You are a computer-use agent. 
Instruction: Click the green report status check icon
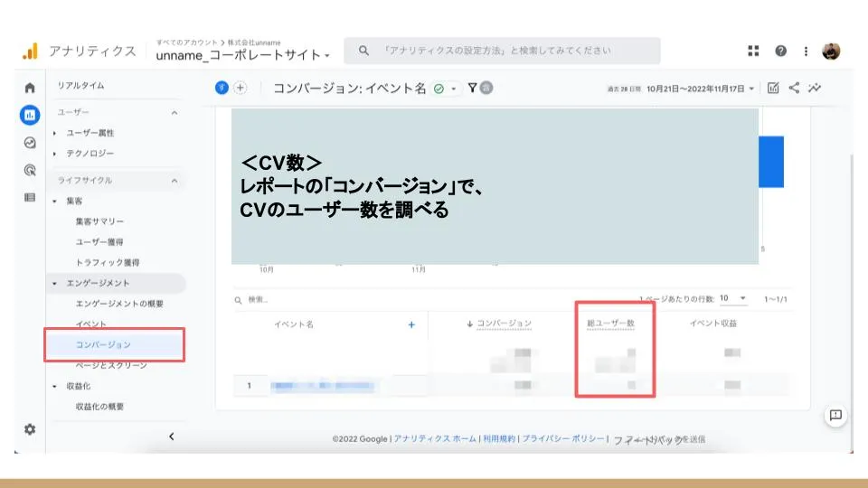pyautogui.click(x=439, y=89)
